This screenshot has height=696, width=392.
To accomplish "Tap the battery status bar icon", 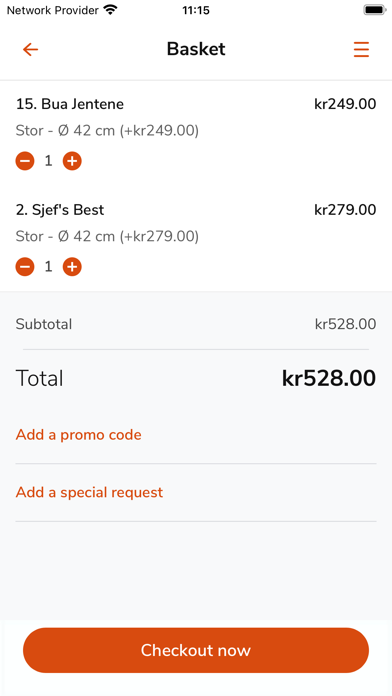I will tap(375, 10).
